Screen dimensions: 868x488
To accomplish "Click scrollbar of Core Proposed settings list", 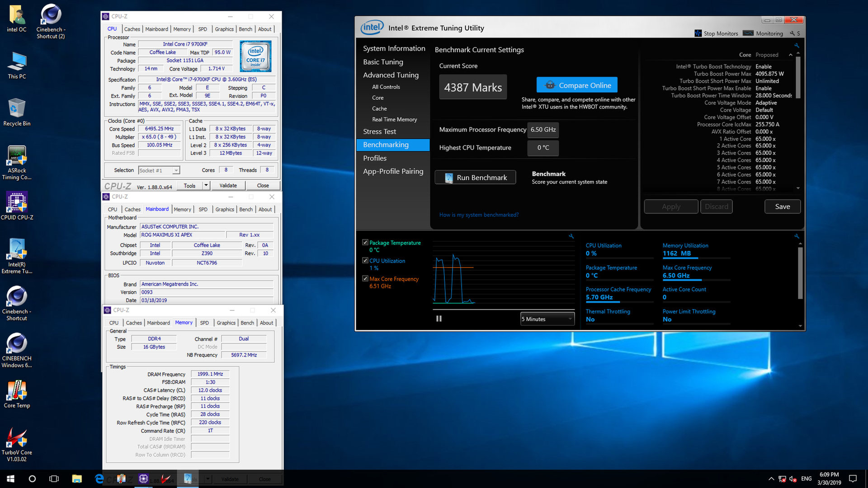I will click(798, 77).
